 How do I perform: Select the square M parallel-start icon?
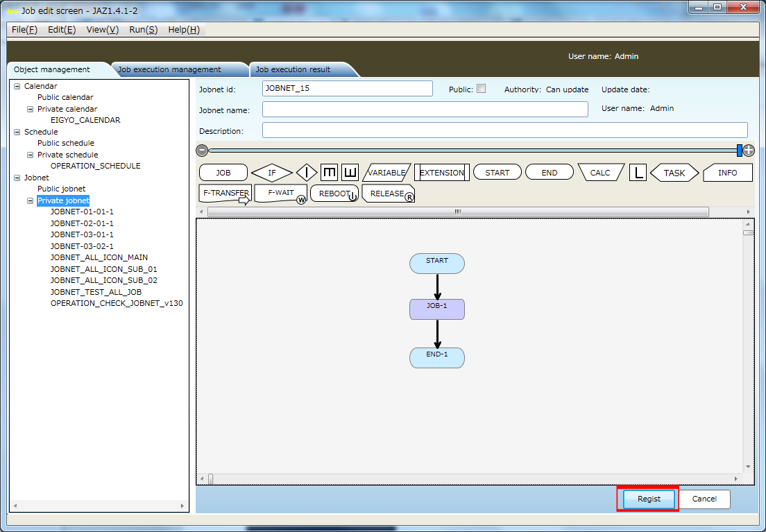point(330,173)
